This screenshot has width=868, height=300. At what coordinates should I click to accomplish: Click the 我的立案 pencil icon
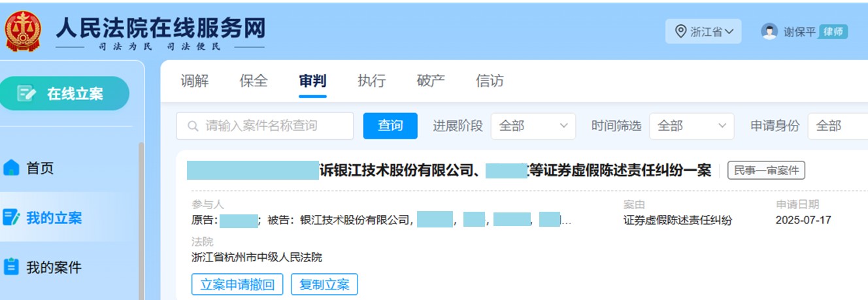11,218
